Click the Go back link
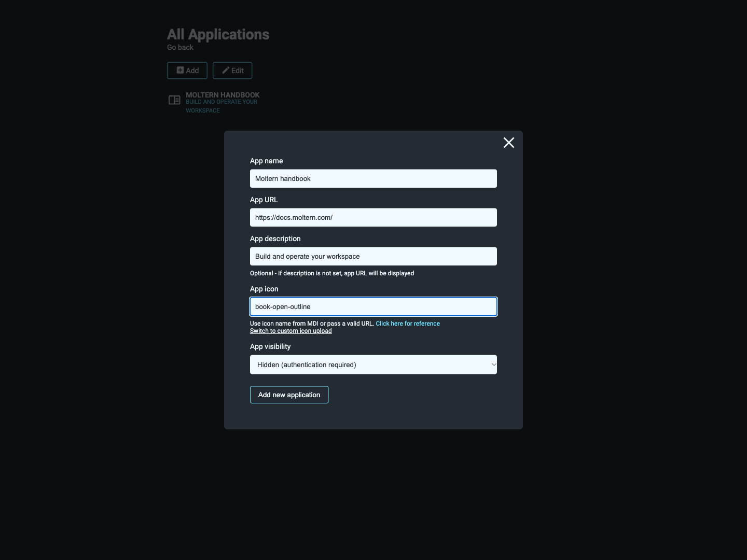This screenshot has width=747, height=560. pos(180,47)
